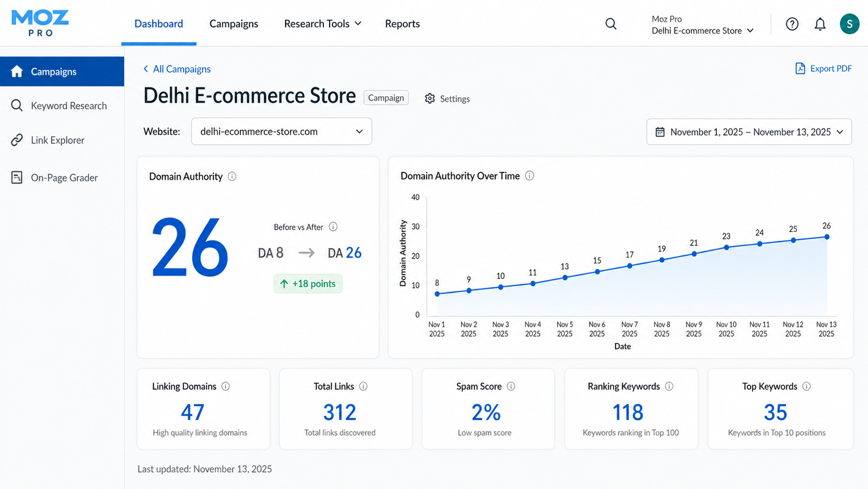Click the Campaign badge
The image size is (868, 489).
click(x=386, y=98)
